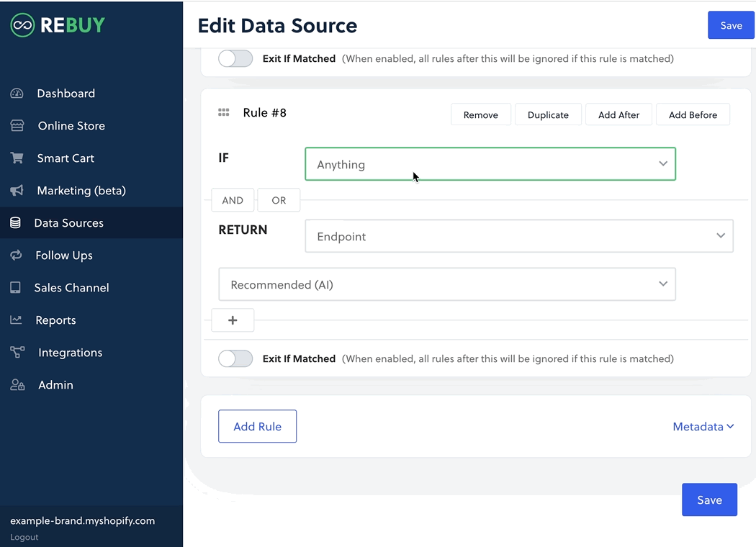This screenshot has height=547, width=756.
Task: Toggle Exit If Matched for the rule above Rule #8
Action: [x=235, y=58]
